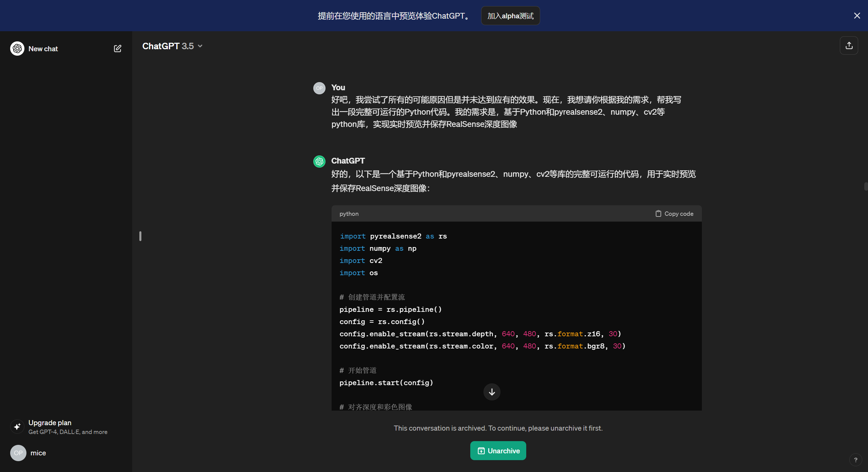Open the archived conversation expander
The height and width of the screenshot is (472, 868).
(498, 451)
